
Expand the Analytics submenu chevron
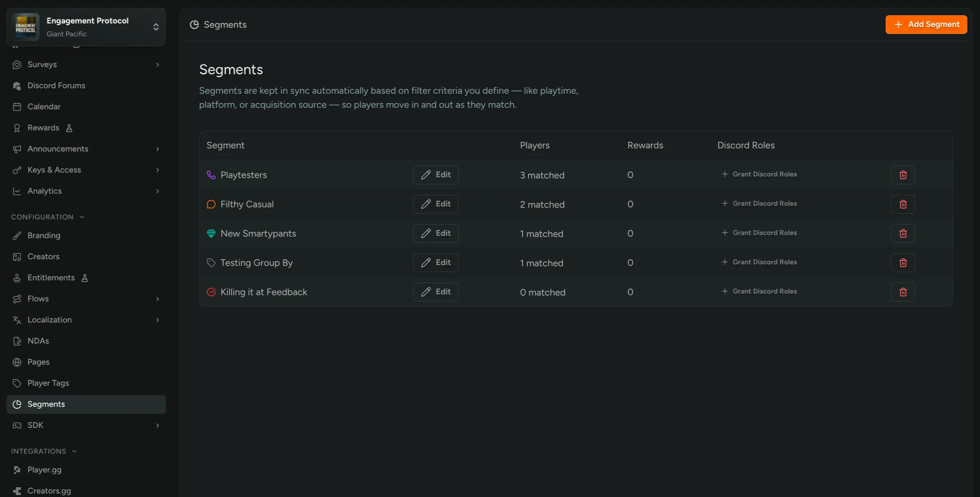coord(157,191)
